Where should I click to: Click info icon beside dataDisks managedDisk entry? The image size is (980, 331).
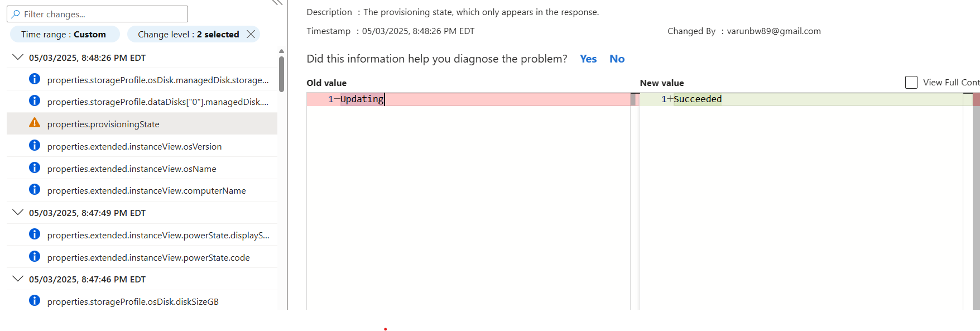coord(35,100)
